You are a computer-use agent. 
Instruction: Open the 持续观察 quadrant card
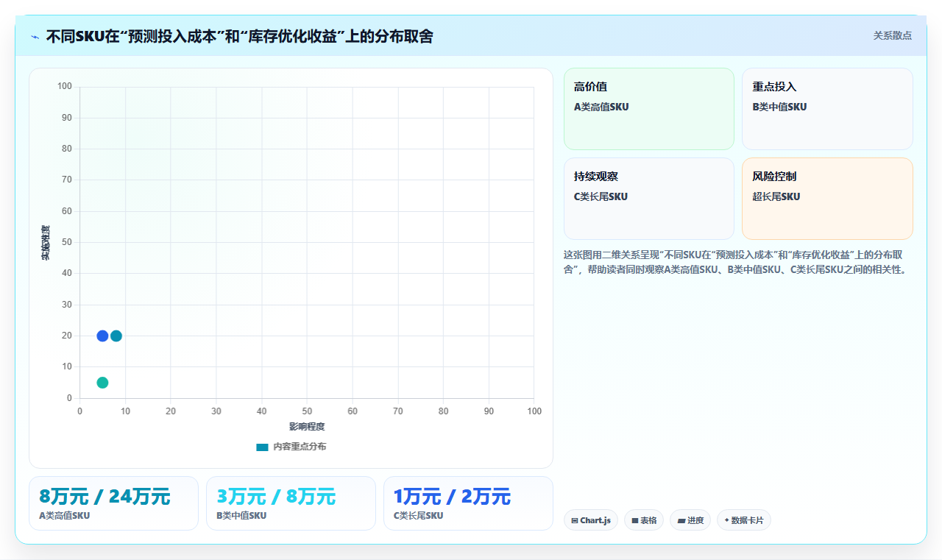click(x=649, y=199)
